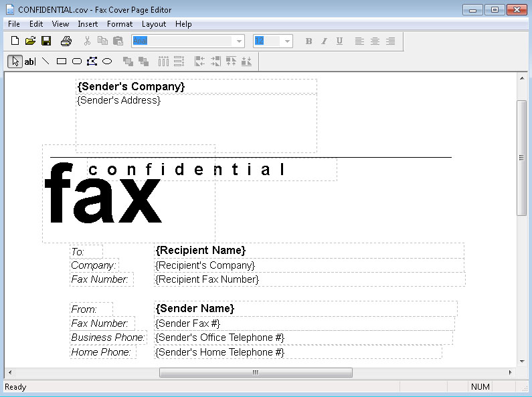532x397 pixels.
Task: Click the {Recipient Name} field
Action: pos(201,250)
